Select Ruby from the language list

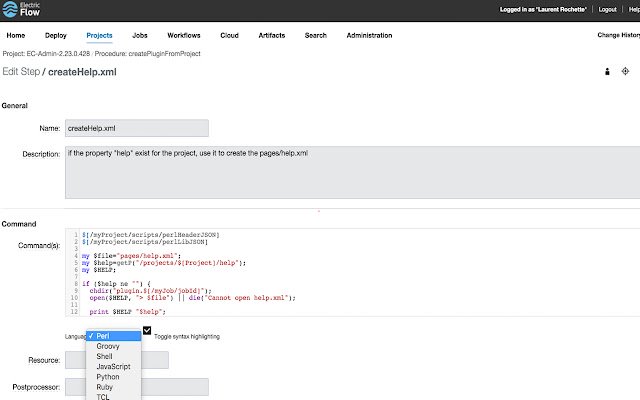(114, 387)
